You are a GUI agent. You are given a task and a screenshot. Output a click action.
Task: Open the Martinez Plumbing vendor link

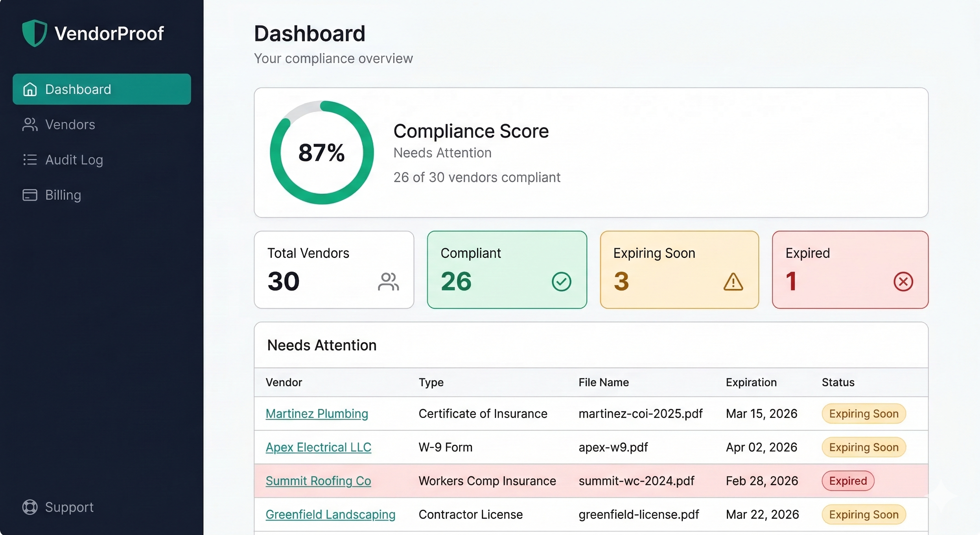[x=317, y=413]
